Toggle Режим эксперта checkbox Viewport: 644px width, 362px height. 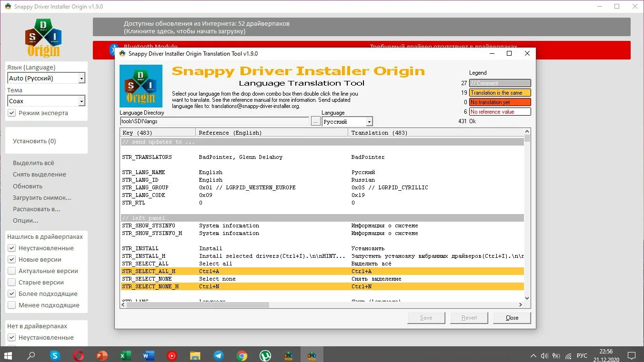pos(12,113)
